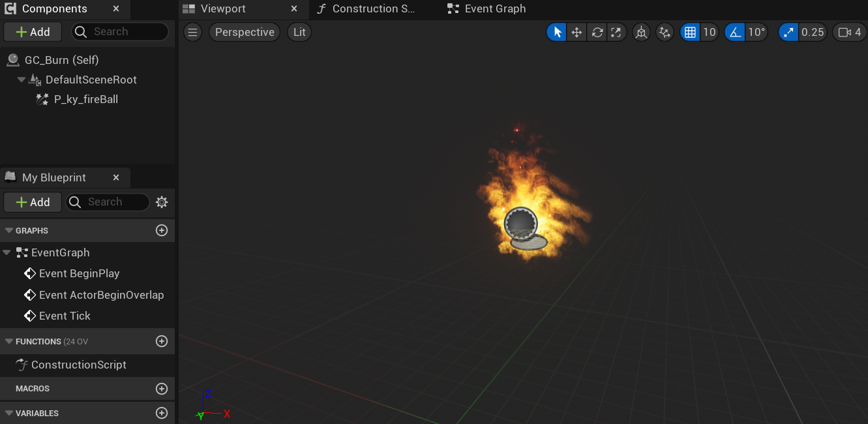Add a new variable with plus button

[162, 413]
